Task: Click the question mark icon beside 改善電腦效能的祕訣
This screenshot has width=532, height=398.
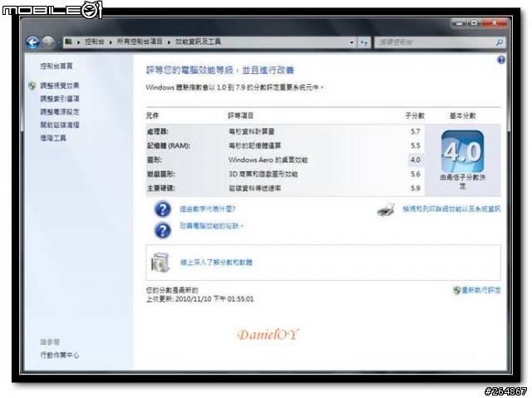Action: 163,230
